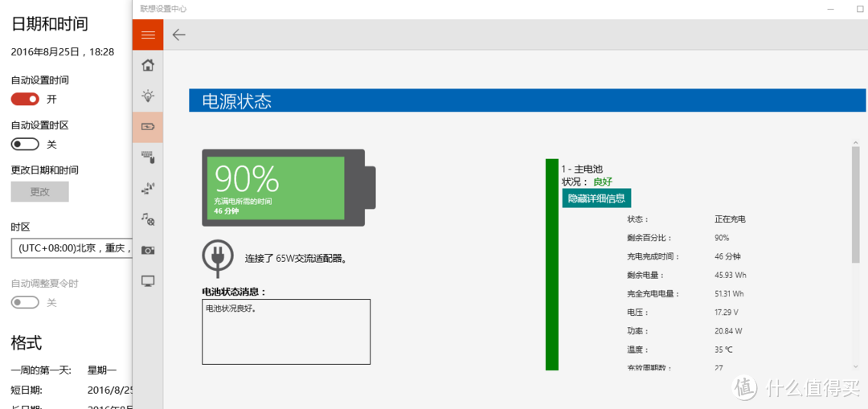Image resolution: width=868 pixels, height=409 pixels.
Task: Select the 45.93 Wh remaining capacity value
Action: [x=730, y=275]
